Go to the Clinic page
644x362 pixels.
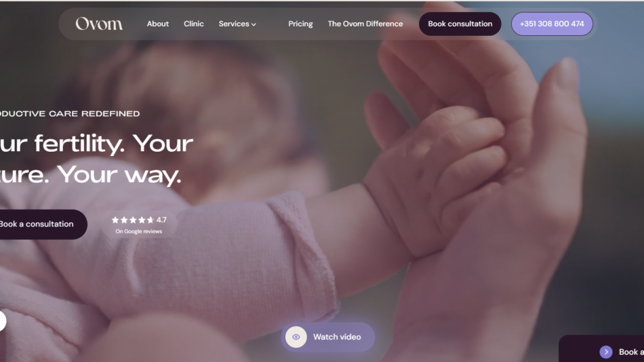click(193, 24)
